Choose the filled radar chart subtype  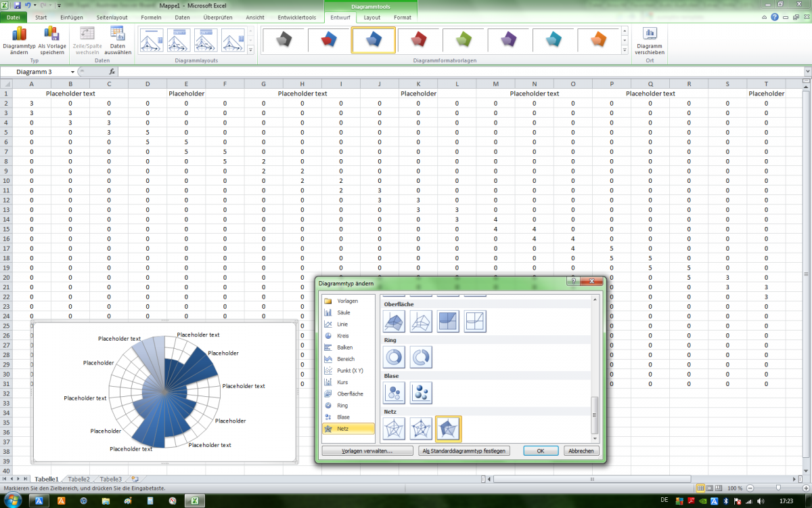448,428
